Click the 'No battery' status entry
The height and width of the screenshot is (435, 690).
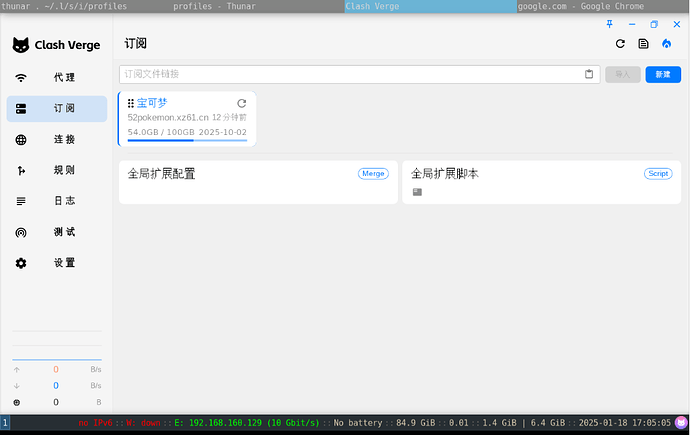pyautogui.click(x=358, y=423)
